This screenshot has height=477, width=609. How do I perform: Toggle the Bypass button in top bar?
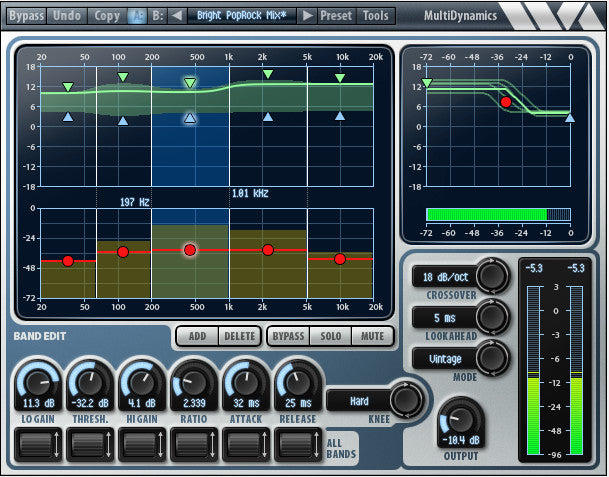[27, 16]
